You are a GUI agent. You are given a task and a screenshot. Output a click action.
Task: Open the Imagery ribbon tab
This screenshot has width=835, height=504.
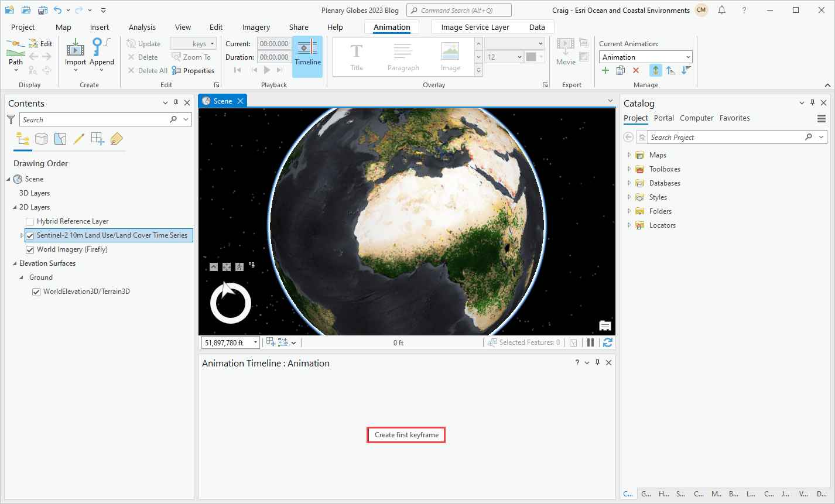pos(256,27)
